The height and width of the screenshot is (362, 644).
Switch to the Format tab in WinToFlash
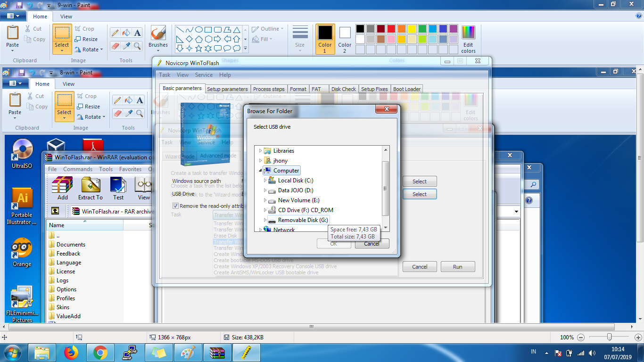point(298,89)
